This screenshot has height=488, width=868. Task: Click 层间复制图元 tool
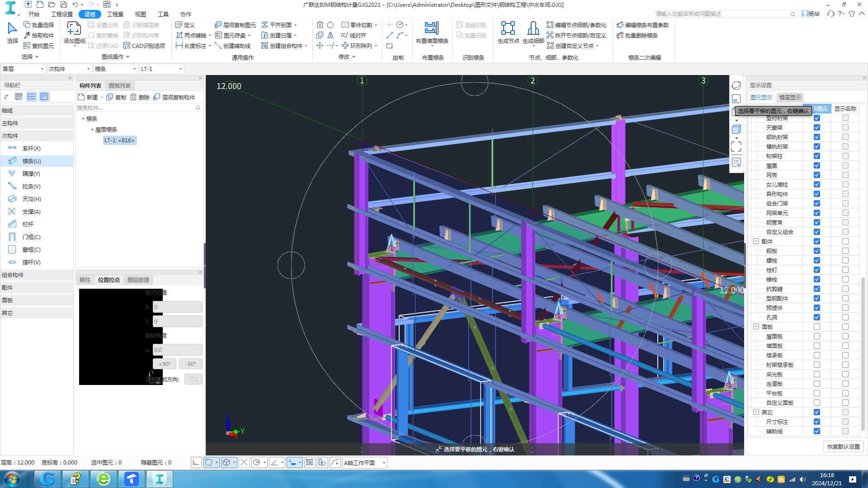pyautogui.click(x=235, y=25)
